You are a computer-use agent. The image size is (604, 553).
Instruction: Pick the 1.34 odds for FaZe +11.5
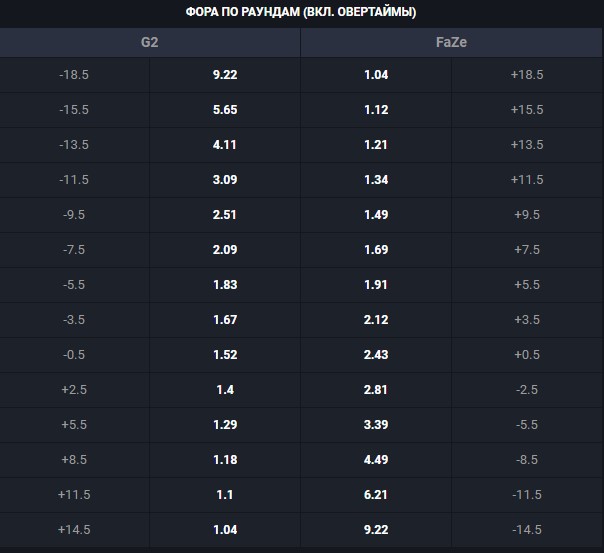tap(376, 180)
